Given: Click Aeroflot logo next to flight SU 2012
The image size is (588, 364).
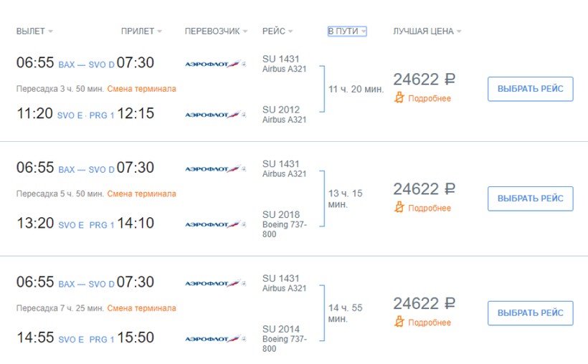Looking at the screenshot, I should pyautogui.click(x=216, y=115).
